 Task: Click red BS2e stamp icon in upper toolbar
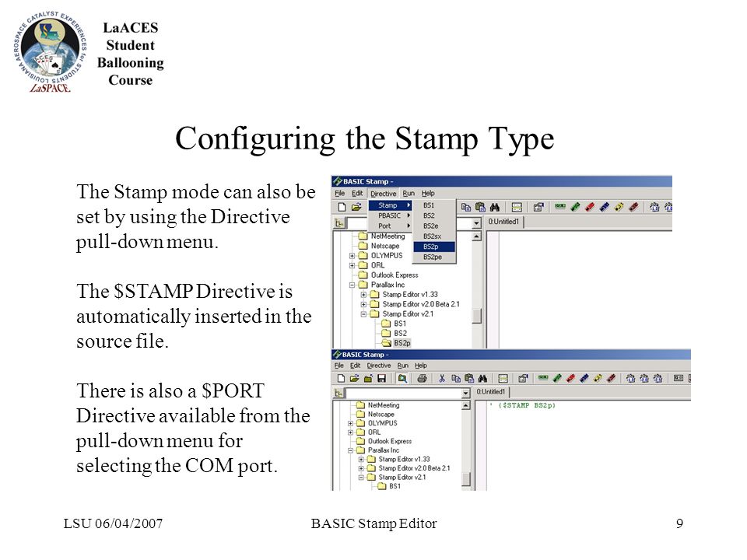coord(590,207)
